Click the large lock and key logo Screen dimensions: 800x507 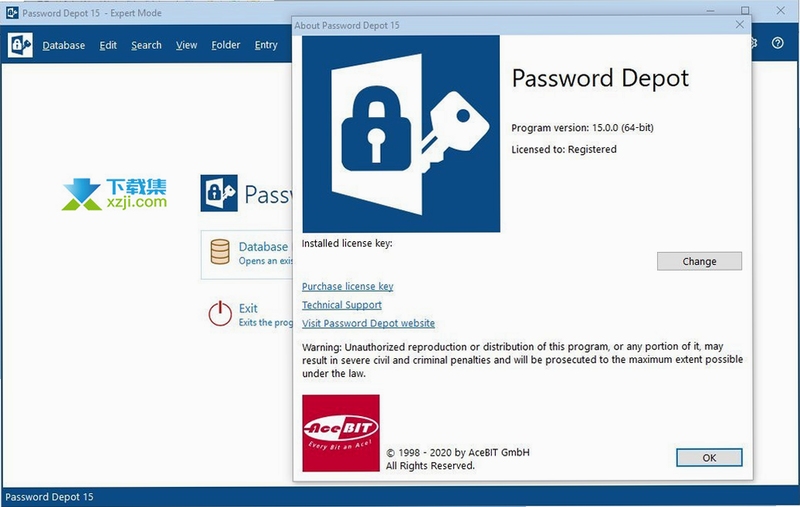pyautogui.click(x=401, y=134)
